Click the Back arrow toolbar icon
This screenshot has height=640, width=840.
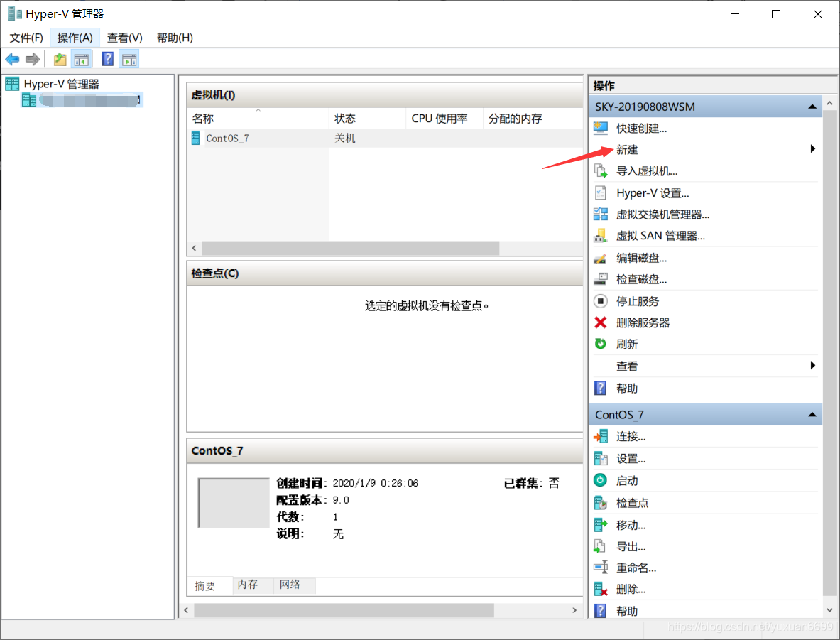pyautogui.click(x=12, y=59)
